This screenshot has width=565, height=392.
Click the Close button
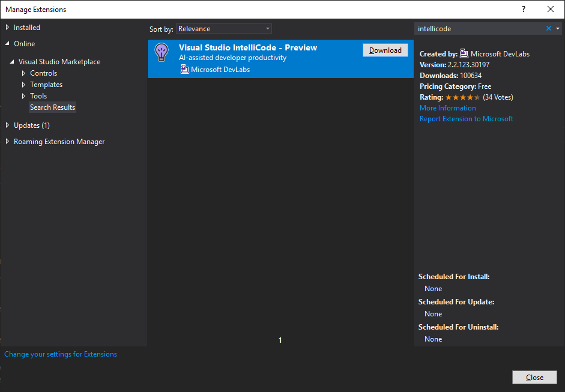pyautogui.click(x=534, y=377)
